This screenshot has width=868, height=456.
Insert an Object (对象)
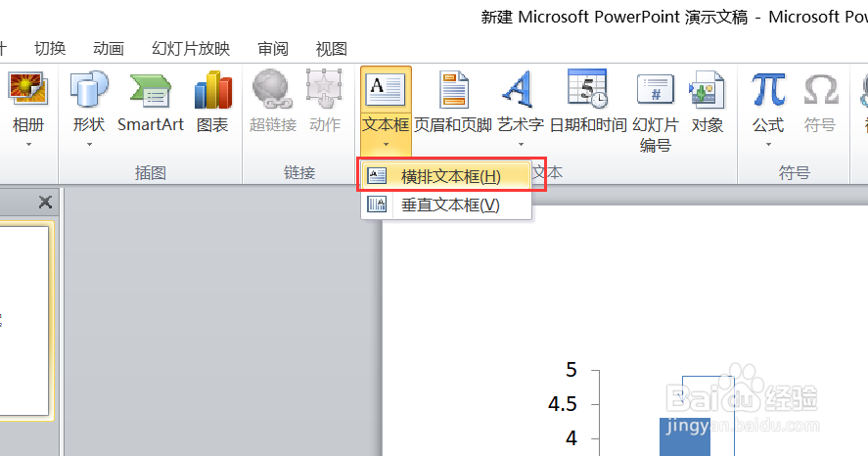coord(707,103)
